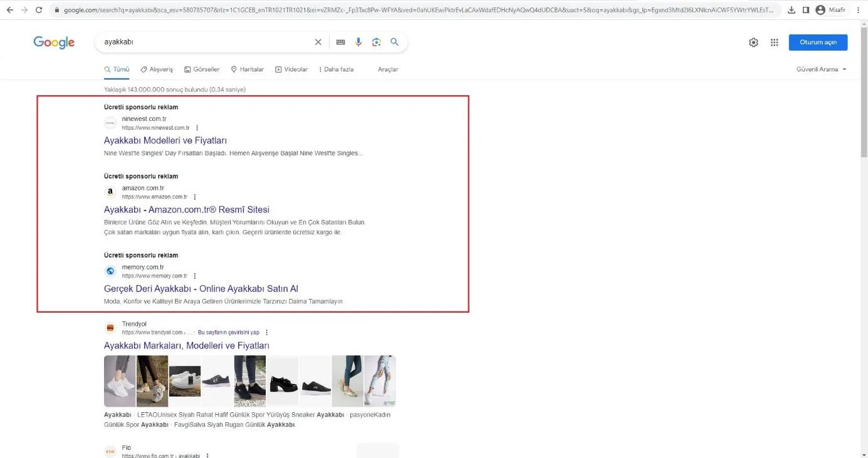
Task: Switch to the Haritalar tab
Action: click(x=248, y=70)
